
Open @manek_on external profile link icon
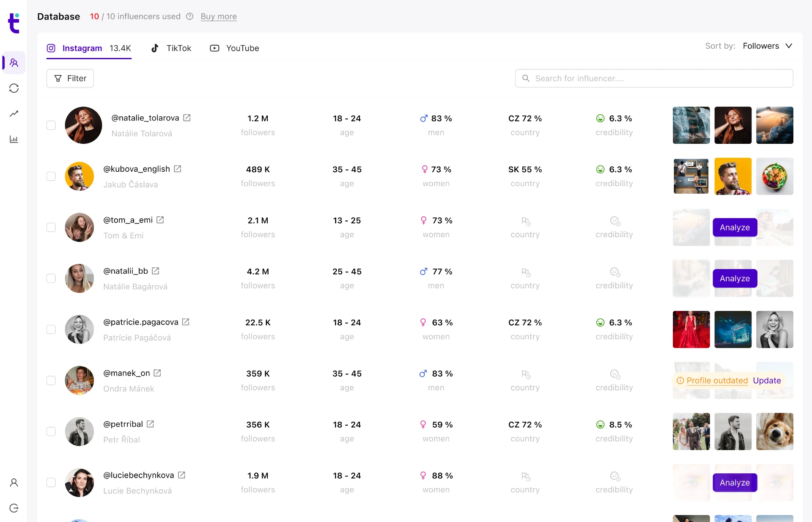pos(157,373)
